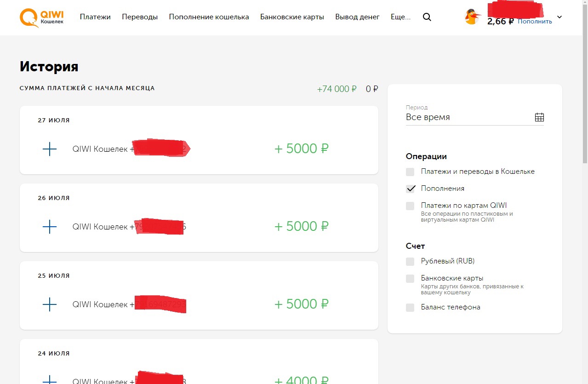Go to Банковские карты section
This screenshot has width=588, height=384.
coord(292,17)
